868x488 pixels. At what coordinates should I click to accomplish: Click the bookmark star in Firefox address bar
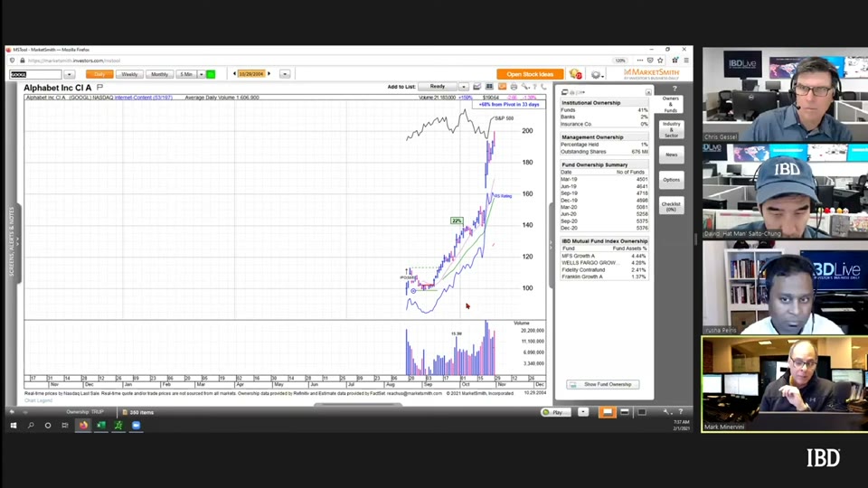point(660,61)
